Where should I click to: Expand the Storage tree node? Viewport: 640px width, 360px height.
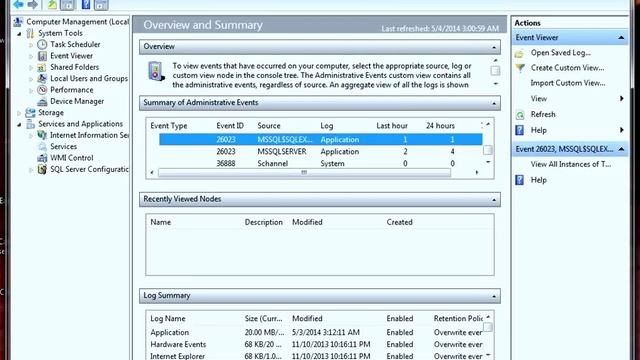pyautogui.click(x=19, y=113)
